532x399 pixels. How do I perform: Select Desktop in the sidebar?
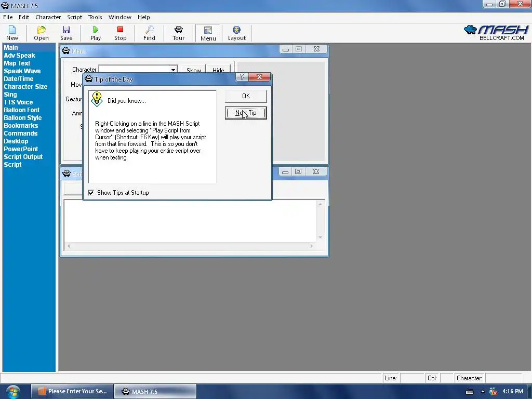click(16, 141)
